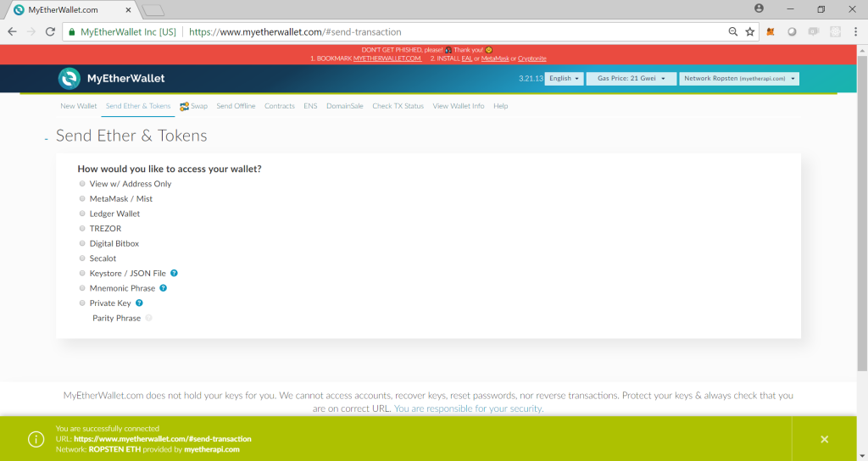This screenshot has width=868, height=461.
Task: Click the back navigation arrow
Action: click(12, 32)
